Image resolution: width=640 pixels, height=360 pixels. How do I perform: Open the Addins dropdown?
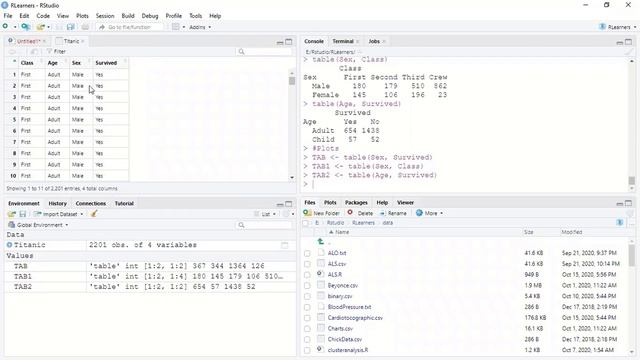click(x=200, y=27)
